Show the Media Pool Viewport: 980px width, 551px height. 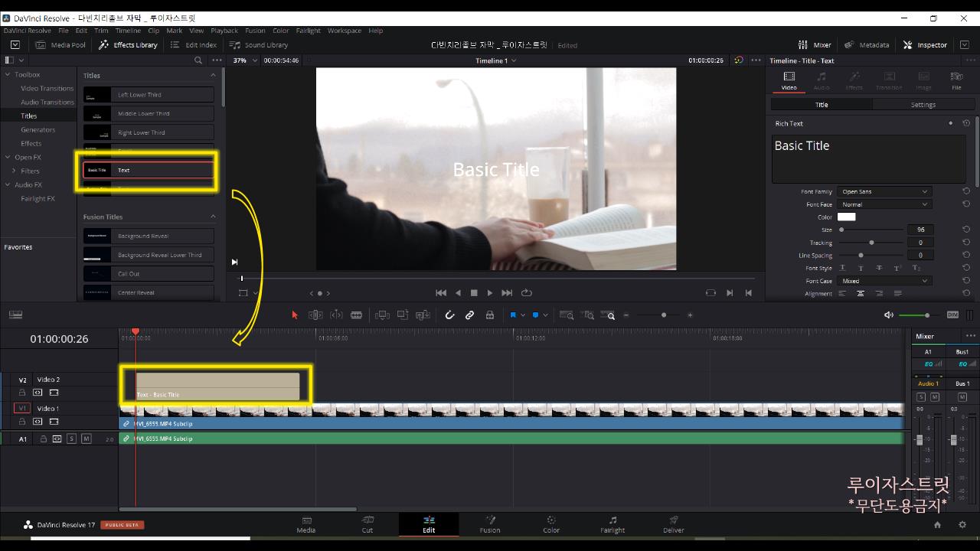[x=60, y=44]
